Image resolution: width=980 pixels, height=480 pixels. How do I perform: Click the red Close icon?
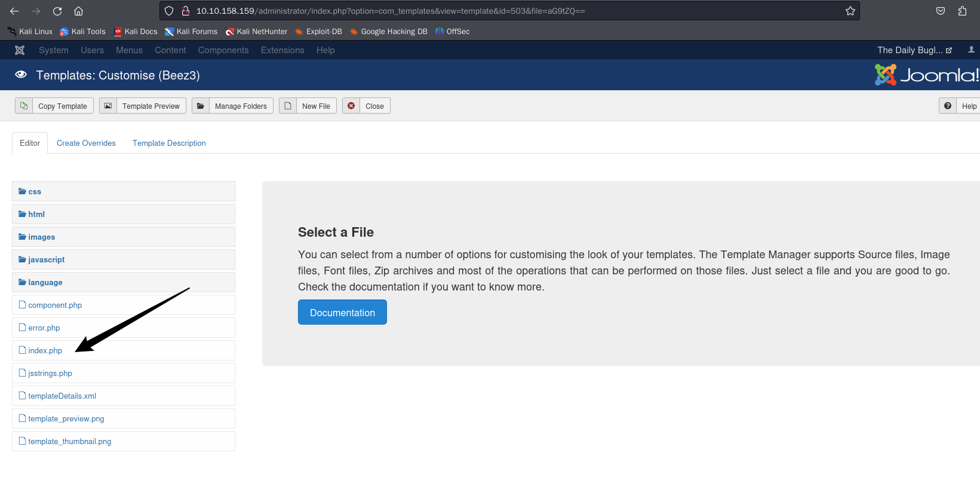351,106
